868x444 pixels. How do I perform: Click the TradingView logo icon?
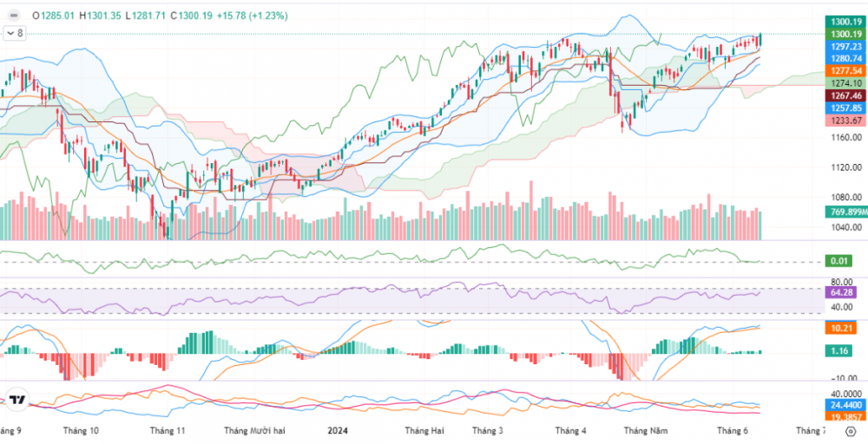(x=16, y=400)
